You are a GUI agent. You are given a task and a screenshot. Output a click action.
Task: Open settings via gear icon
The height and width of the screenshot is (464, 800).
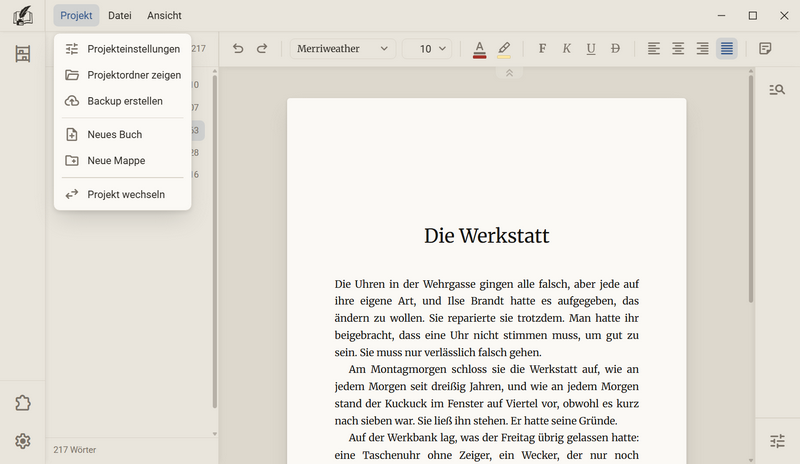pos(22,441)
